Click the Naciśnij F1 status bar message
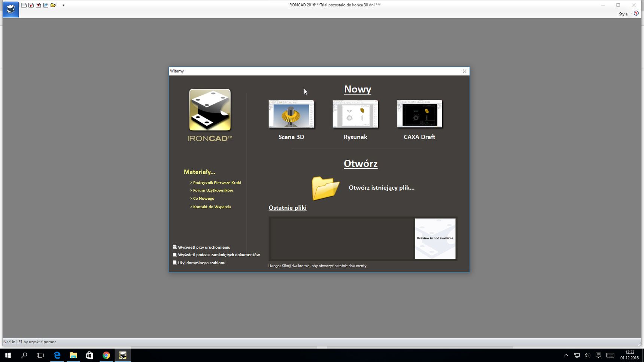 (30, 342)
